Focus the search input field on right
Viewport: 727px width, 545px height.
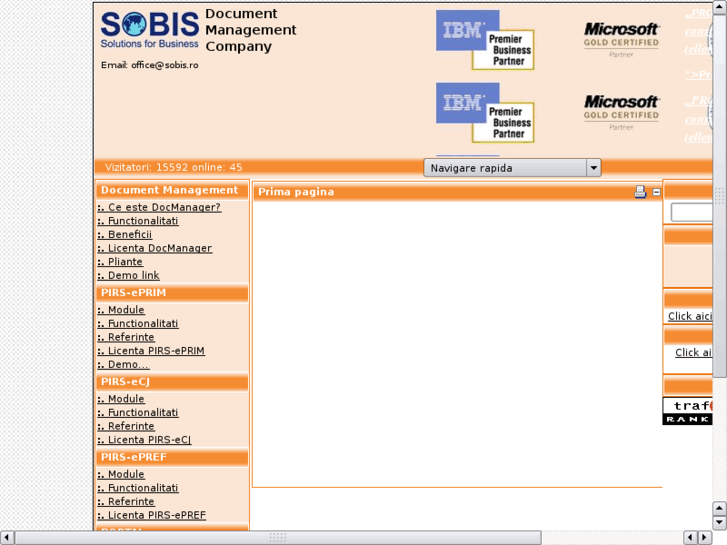(692, 213)
